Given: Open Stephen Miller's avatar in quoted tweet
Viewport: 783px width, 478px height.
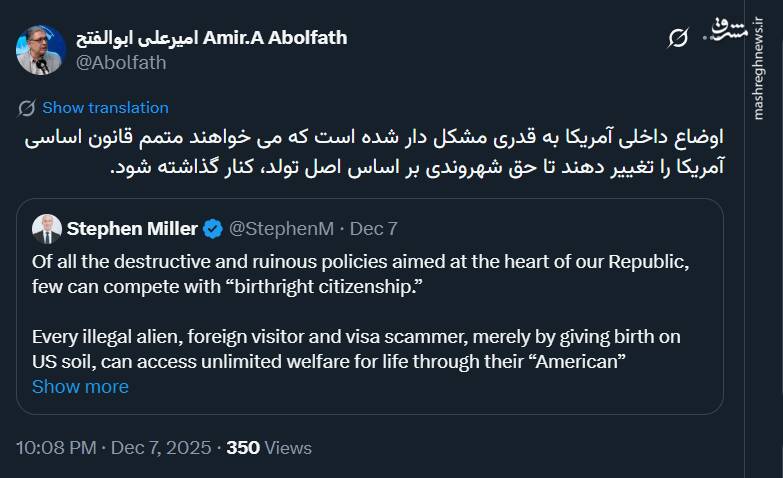Looking at the screenshot, I should coord(46,229).
